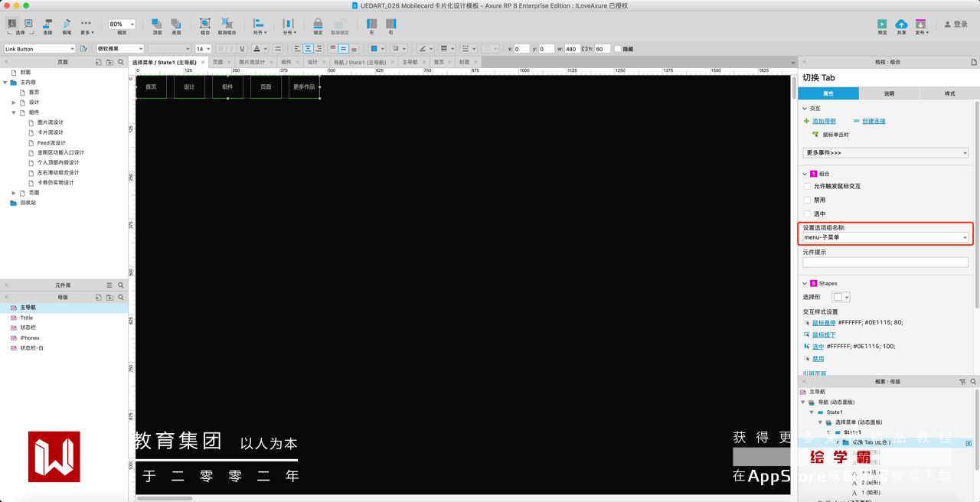Open the 说明 inspector tab
Viewport: 980px width, 502px height.
tap(889, 93)
